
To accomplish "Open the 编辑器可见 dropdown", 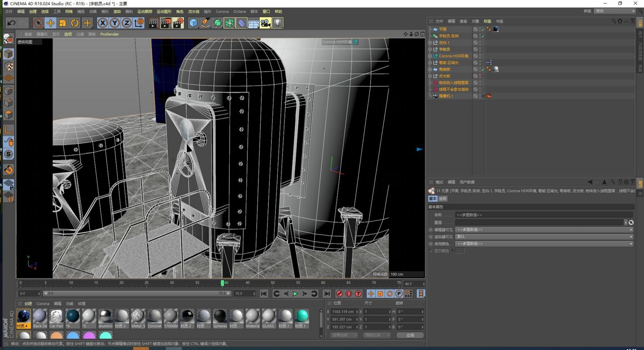I will pyautogui.click(x=544, y=230).
